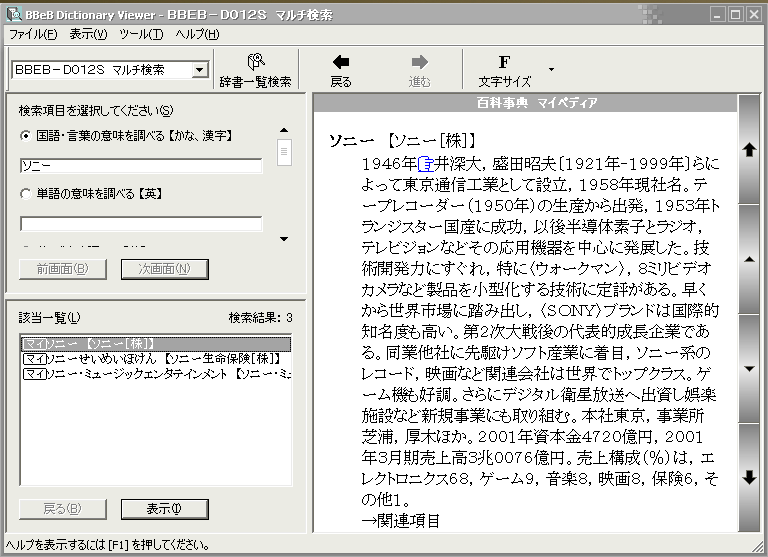Click the search items scrollbar thumb
Screen dimensions: 768x557
(x=284, y=152)
